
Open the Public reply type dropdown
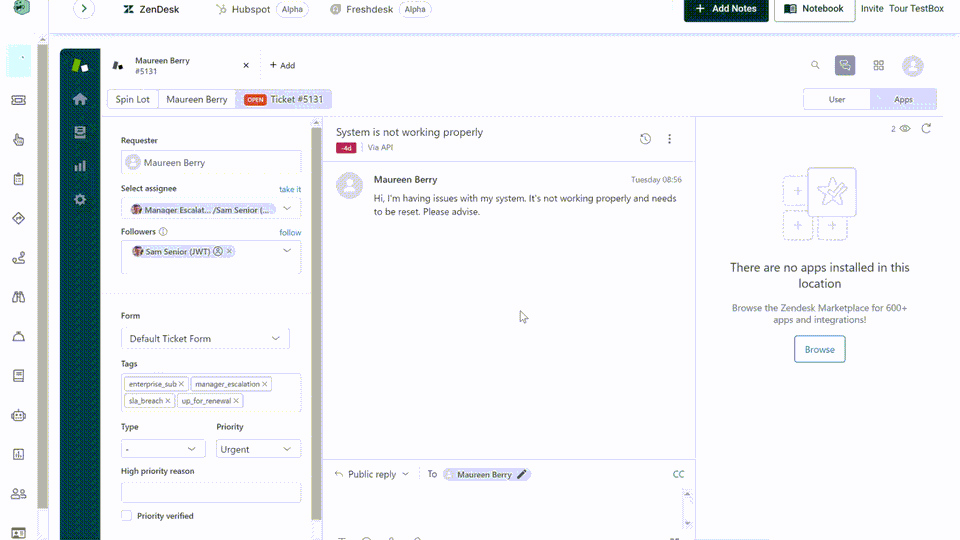372,474
